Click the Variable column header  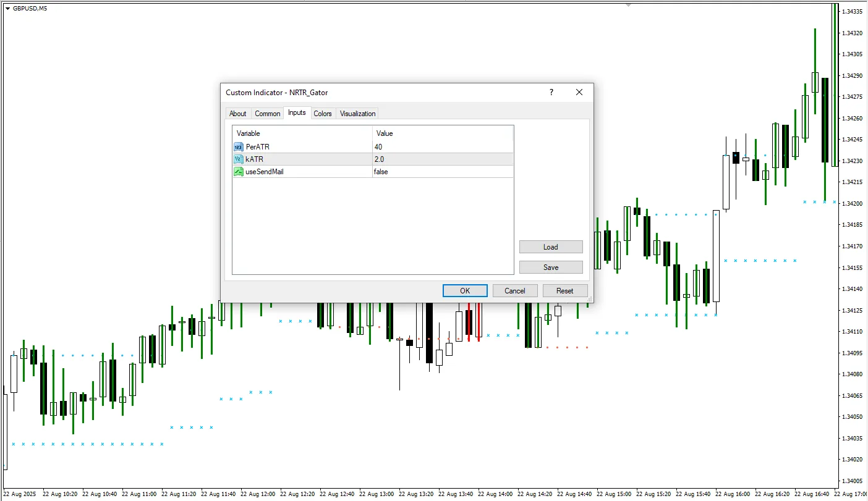pos(302,133)
